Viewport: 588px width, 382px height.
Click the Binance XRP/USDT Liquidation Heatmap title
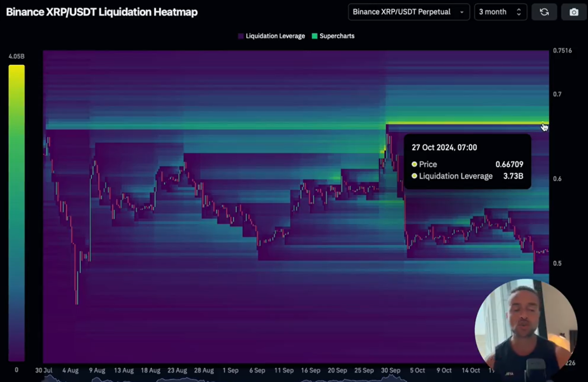(x=102, y=12)
